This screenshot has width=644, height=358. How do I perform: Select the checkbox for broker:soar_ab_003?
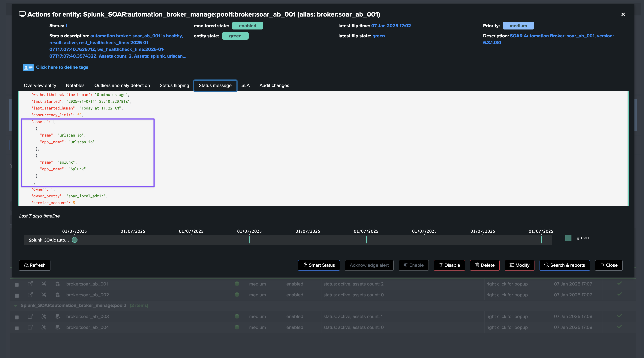click(x=17, y=317)
